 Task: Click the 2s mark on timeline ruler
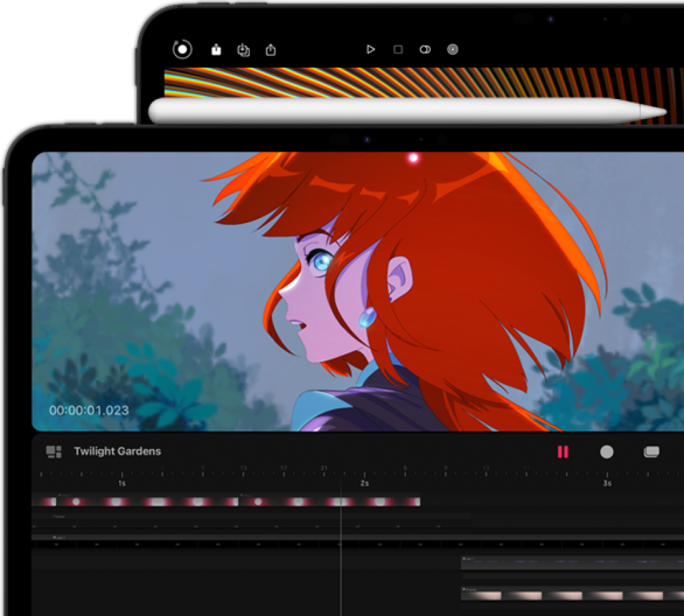365,483
